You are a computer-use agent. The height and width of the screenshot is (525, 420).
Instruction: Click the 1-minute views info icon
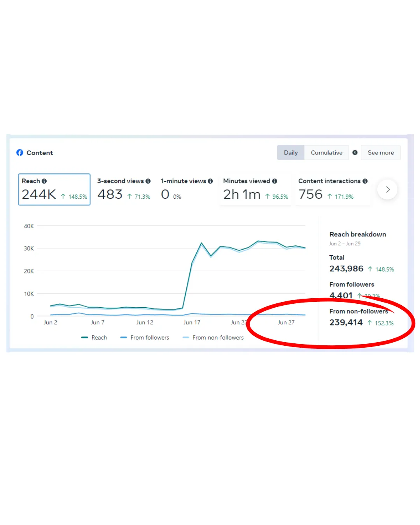[x=210, y=181]
